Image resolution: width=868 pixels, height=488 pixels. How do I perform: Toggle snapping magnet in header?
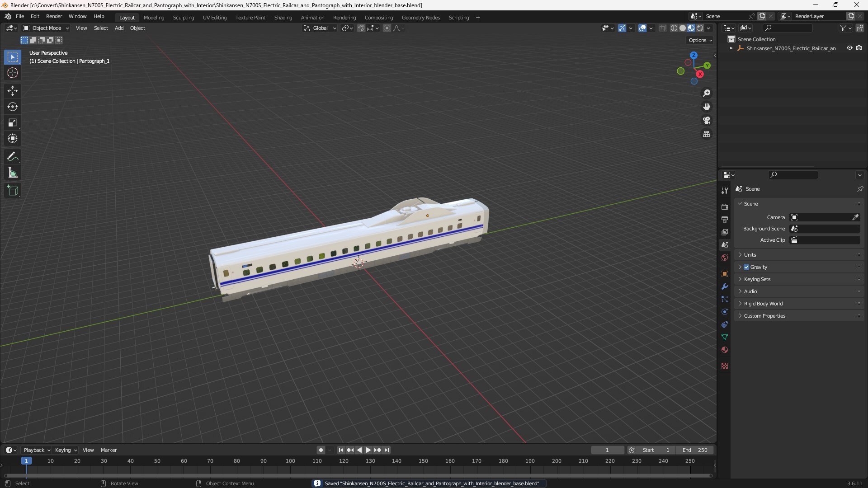(x=361, y=28)
